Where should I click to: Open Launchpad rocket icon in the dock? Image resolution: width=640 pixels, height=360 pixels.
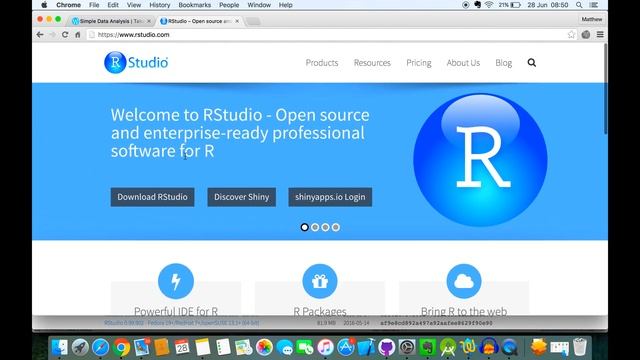click(x=80, y=347)
